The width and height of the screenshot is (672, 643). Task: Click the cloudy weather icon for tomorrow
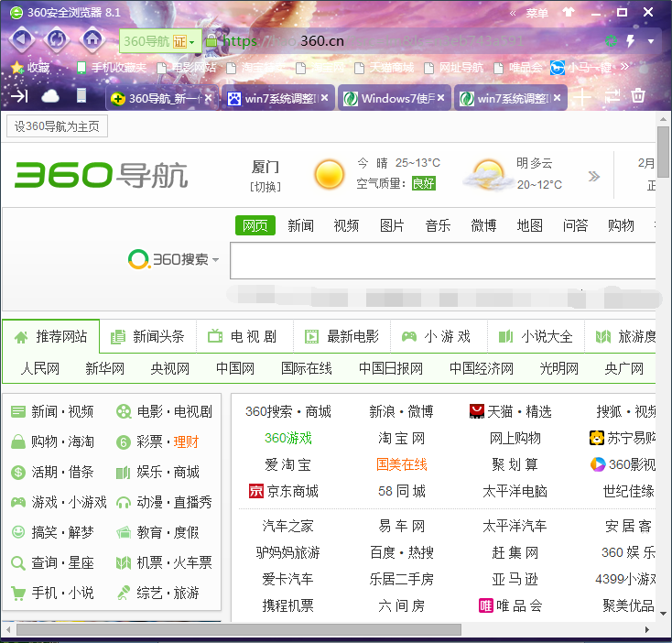tap(488, 175)
